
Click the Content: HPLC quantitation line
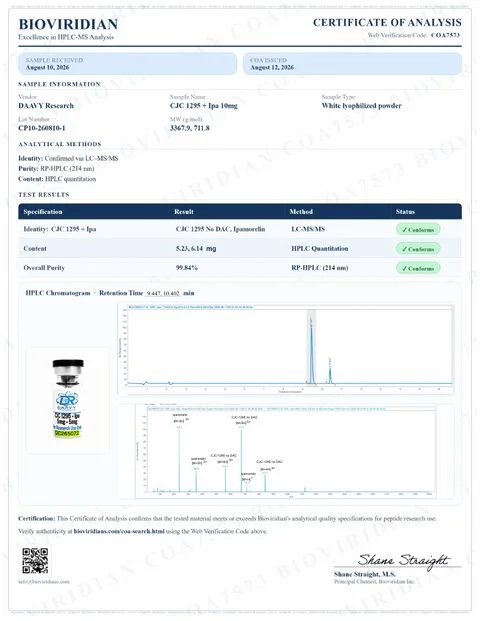[x=57, y=179]
